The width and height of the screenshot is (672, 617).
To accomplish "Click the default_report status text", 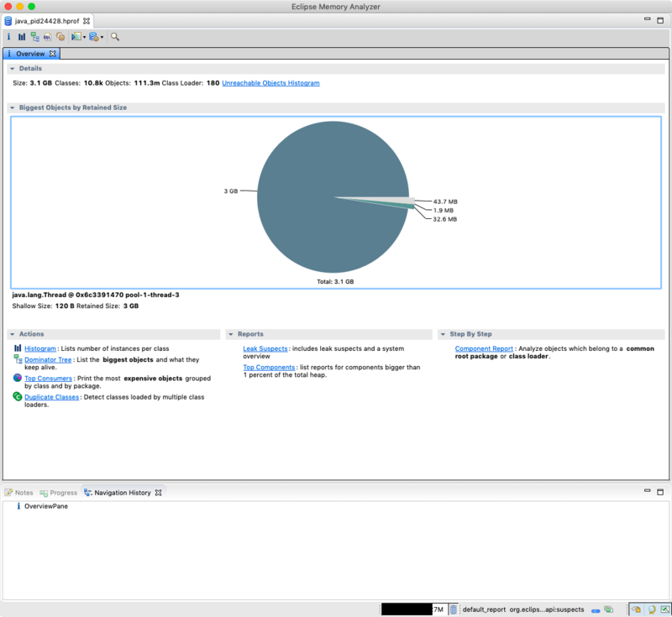I will click(484, 609).
